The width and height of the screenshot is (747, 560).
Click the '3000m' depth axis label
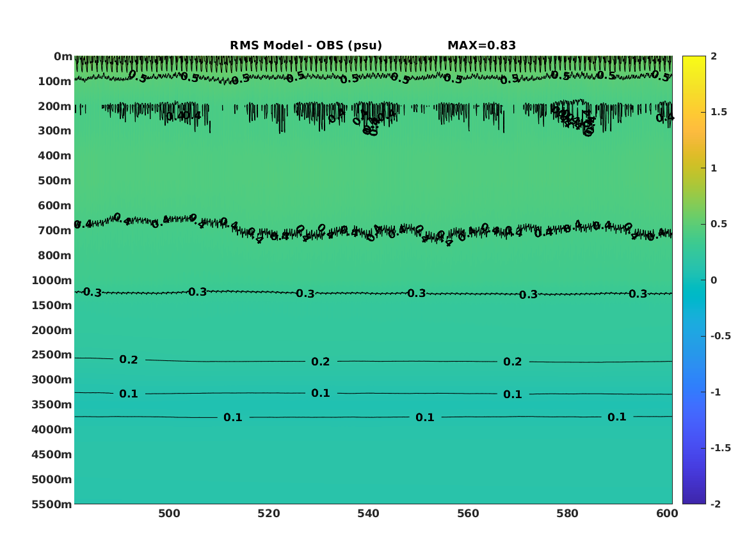pos(52,380)
